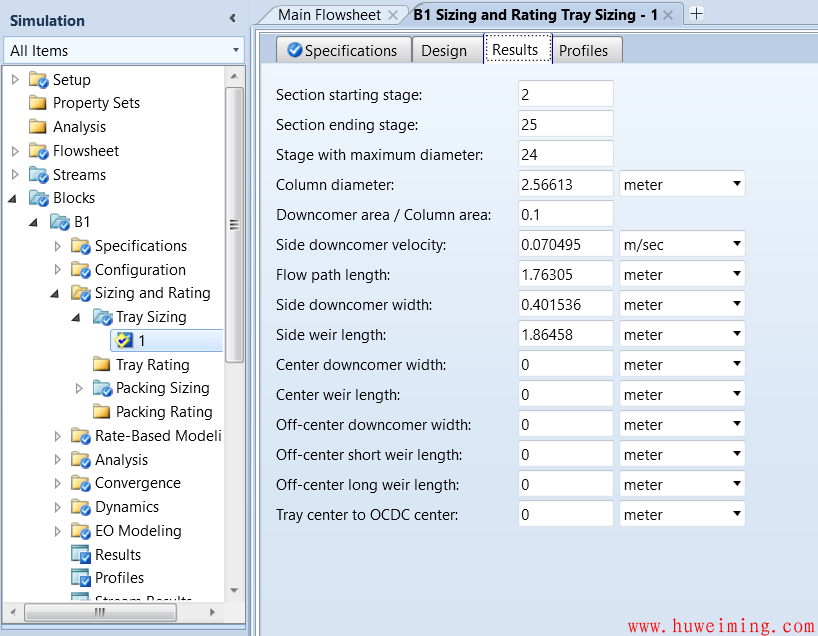Open Column diameter unit dropdown
818x636 pixels.
[x=736, y=185]
